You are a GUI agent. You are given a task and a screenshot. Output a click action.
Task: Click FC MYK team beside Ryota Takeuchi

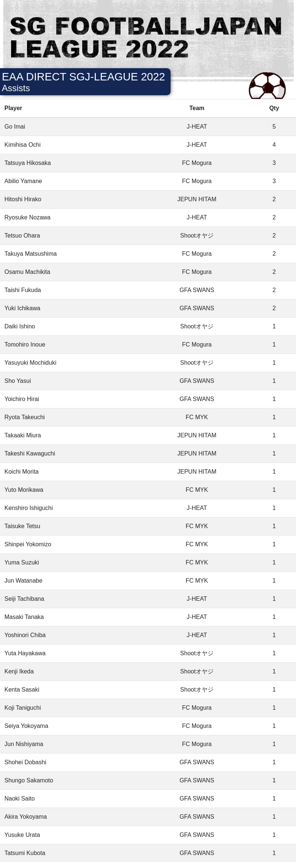tap(196, 417)
